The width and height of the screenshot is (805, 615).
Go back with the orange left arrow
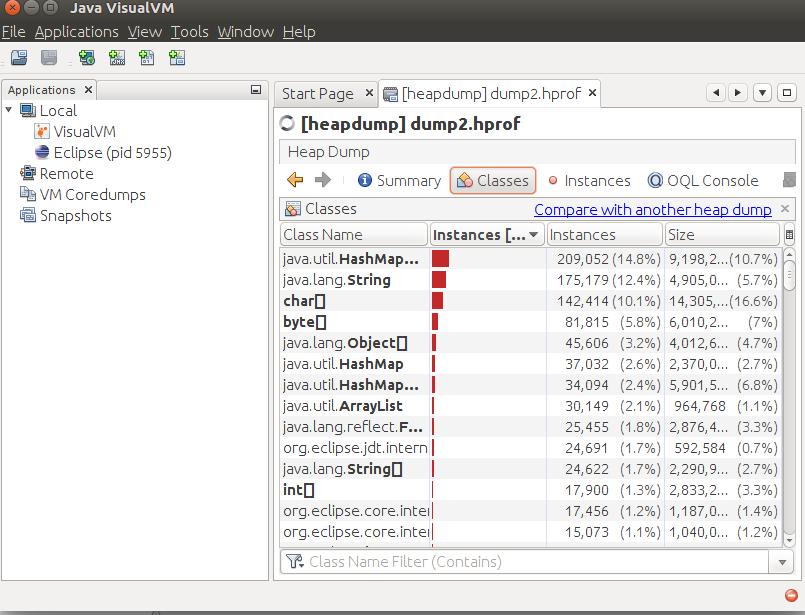(295, 180)
